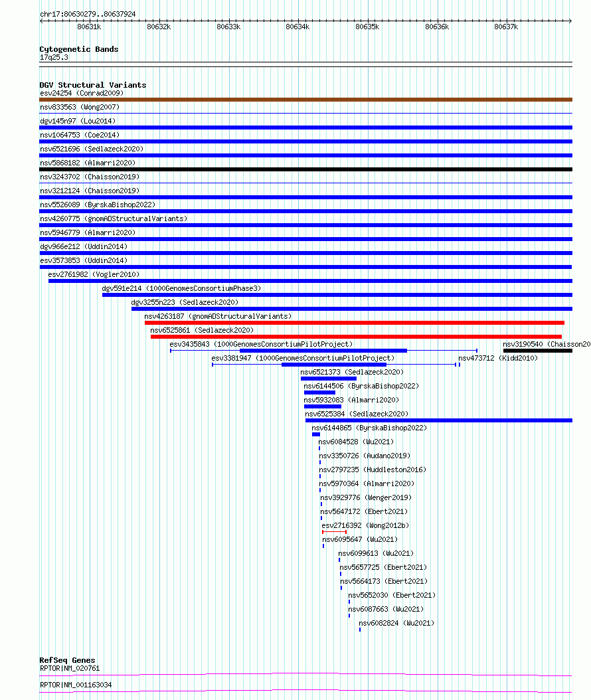Open nsv3350726 (Audano2019) variant

point(365,456)
